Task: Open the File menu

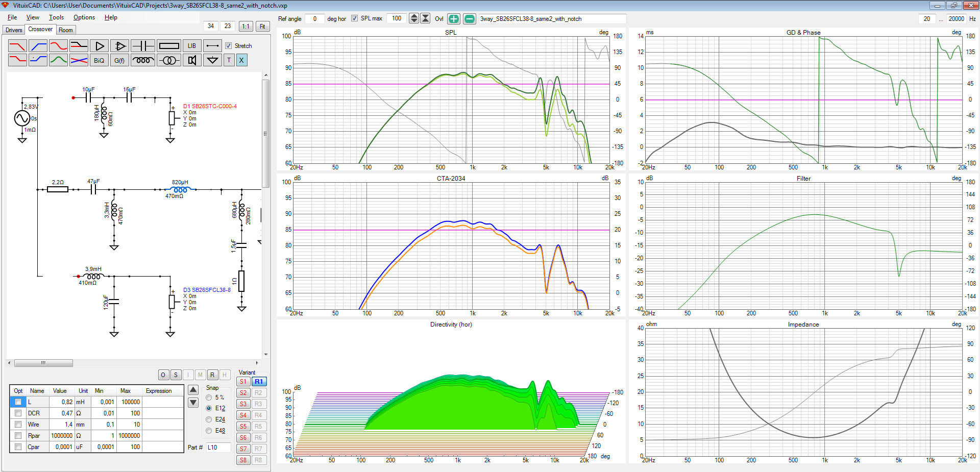Action: [x=12, y=17]
